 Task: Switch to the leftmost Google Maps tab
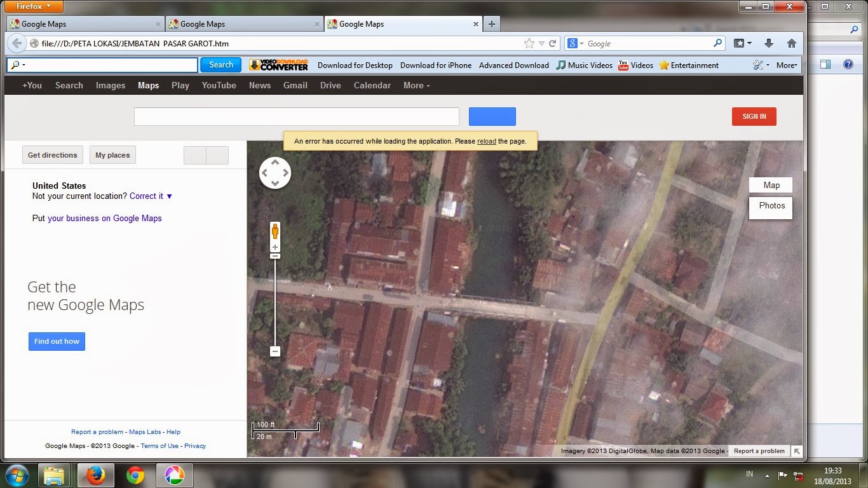[85, 24]
